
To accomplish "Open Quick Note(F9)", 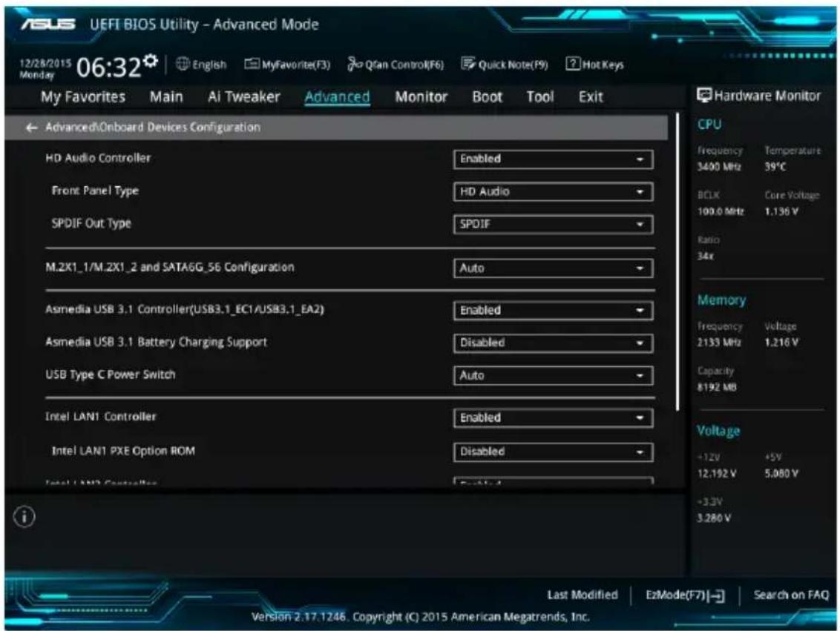I will click(505, 65).
